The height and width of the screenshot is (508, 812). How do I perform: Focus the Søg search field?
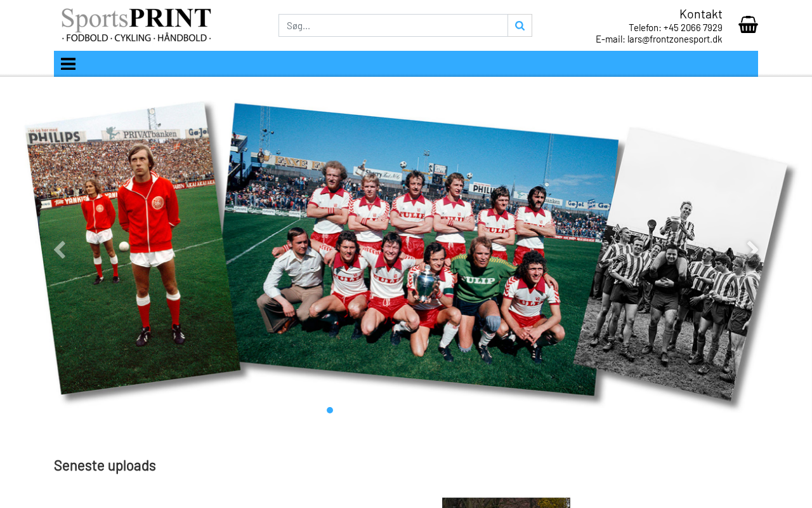click(393, 25)
